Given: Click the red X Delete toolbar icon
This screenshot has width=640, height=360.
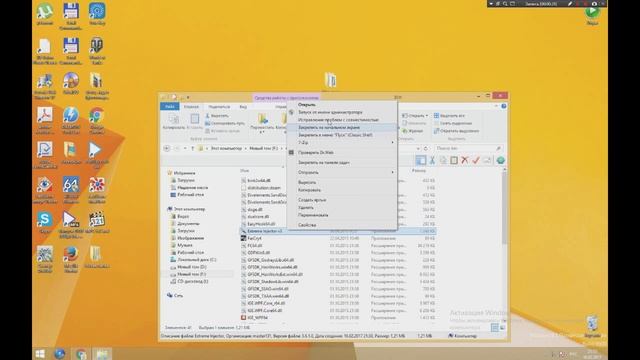Looking at the screenshot, I should click(465, 160).
